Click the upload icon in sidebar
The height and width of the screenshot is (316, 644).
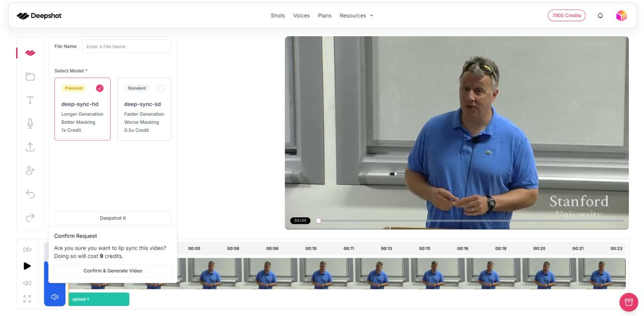point(30,147)
